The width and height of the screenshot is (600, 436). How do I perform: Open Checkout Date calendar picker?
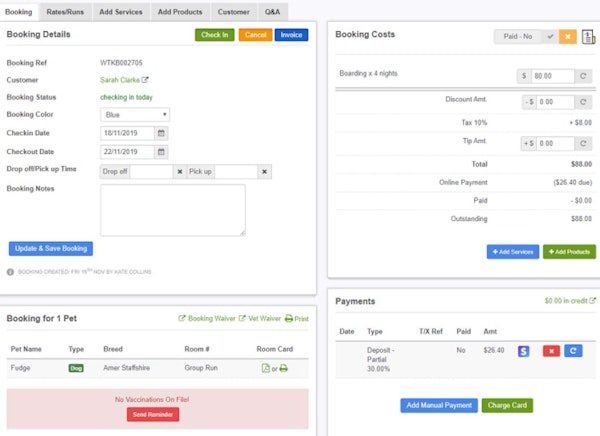[x=161, y=152]
